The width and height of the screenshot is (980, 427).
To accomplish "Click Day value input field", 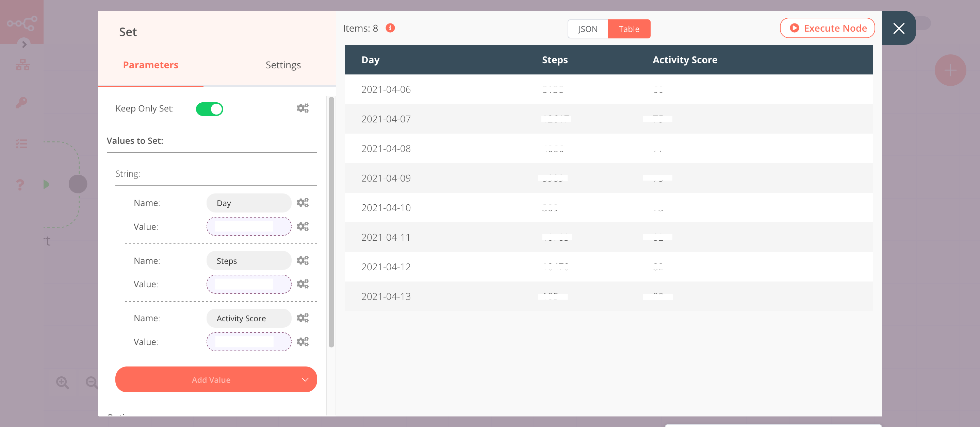I will point(249,227).
